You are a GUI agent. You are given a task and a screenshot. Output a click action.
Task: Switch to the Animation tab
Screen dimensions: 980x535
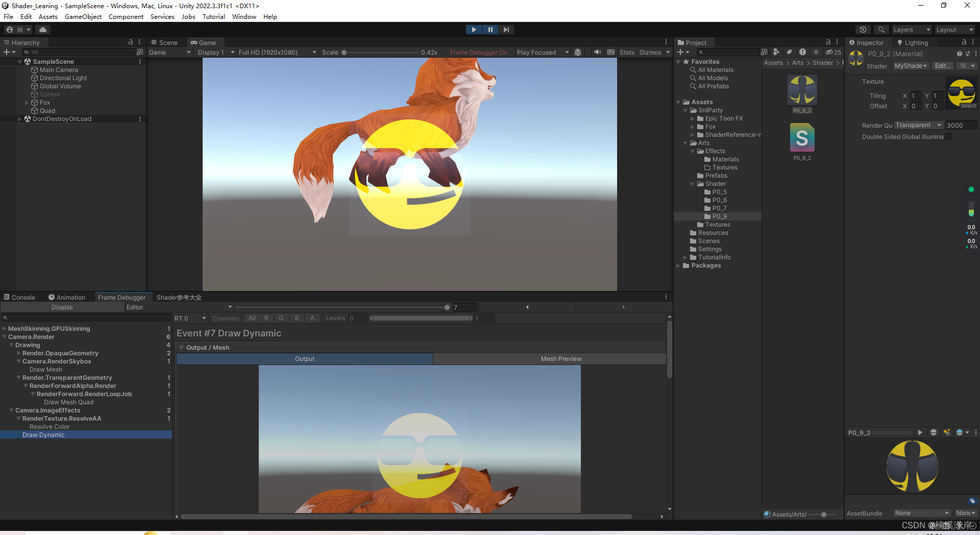click(67, 297)
